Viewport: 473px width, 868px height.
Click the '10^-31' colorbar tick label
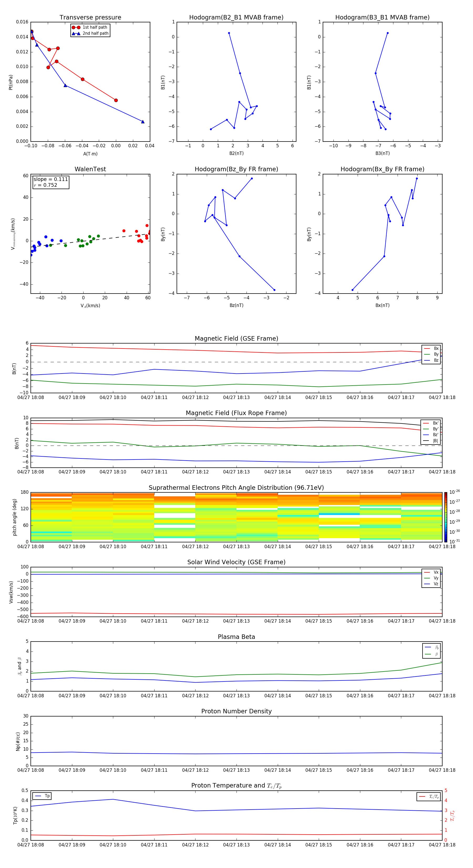tap(455, 542)
